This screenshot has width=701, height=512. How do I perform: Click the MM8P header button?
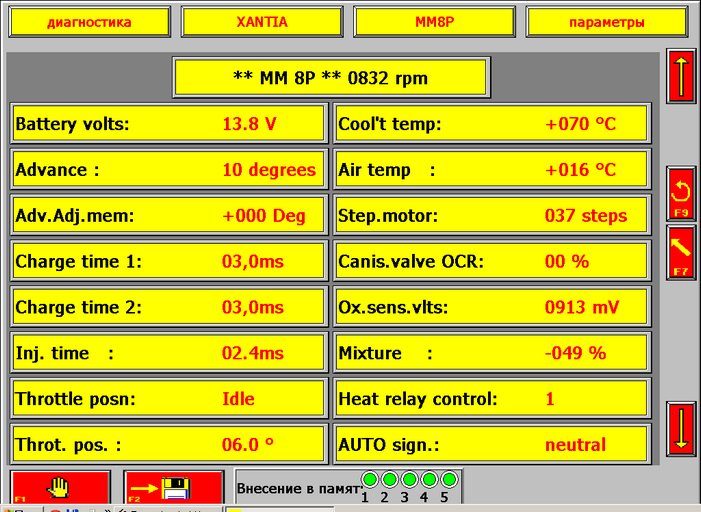[434, 22]
